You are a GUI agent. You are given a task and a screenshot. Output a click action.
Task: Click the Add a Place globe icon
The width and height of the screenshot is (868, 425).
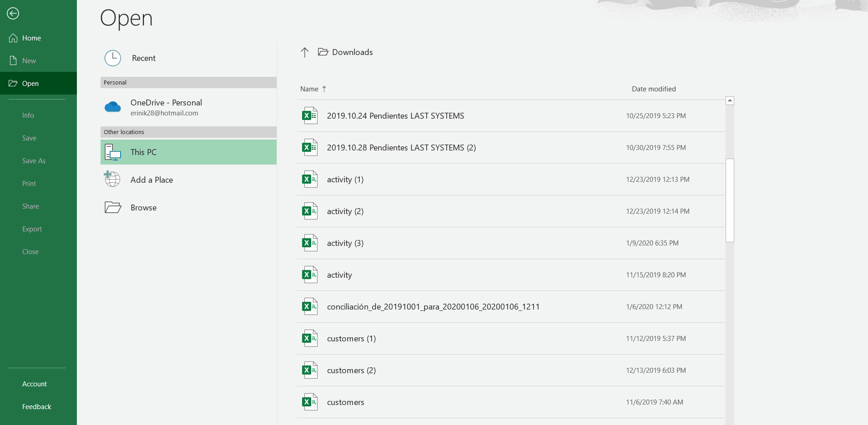coord(112,180)
